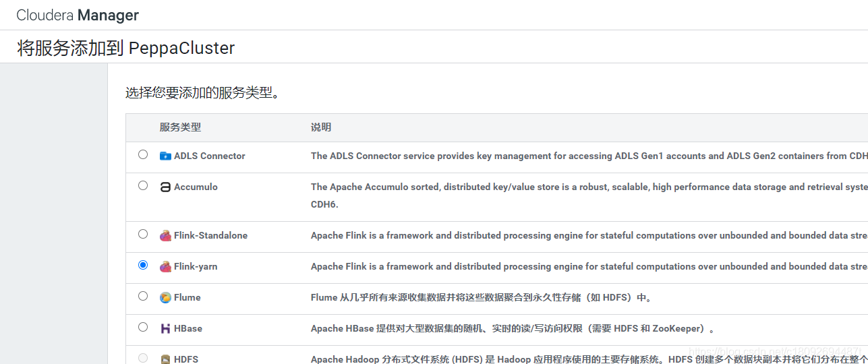Select the HBase radio button
Screen dimensions: 868x364
(x=143, y=327)
